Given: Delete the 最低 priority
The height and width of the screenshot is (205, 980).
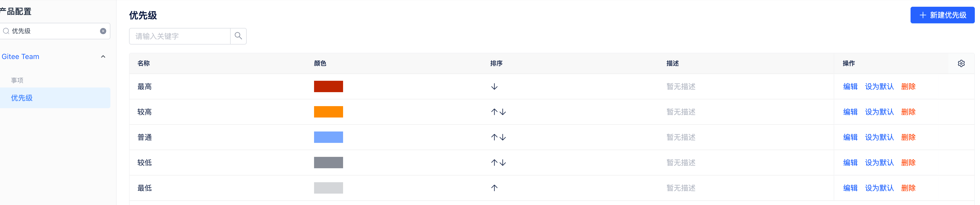Looking at the screenshot, I should tap(908, 188).
